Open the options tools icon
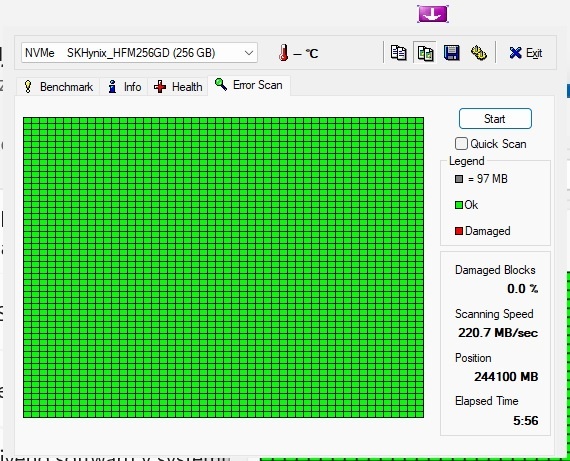Screen dimensions: 570x461 point(478,53)
